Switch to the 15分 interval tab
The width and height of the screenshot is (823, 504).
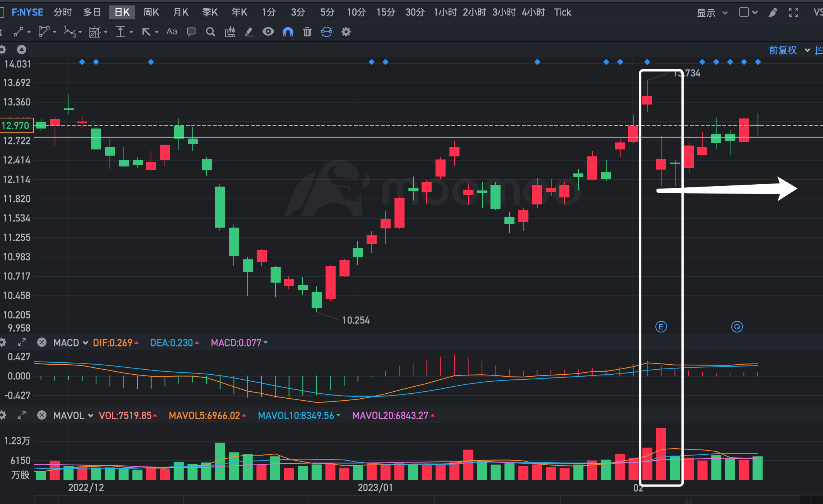tap(386, 12)
